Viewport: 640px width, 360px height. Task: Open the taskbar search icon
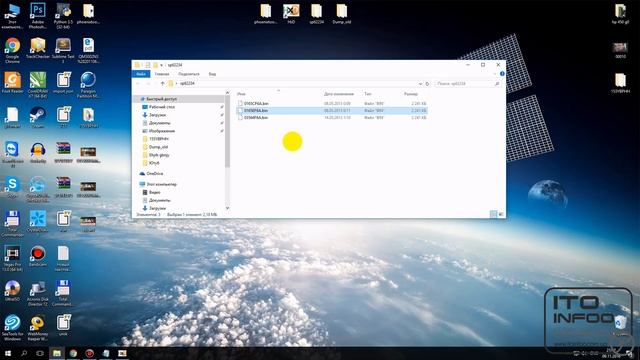tap(24, 353)
